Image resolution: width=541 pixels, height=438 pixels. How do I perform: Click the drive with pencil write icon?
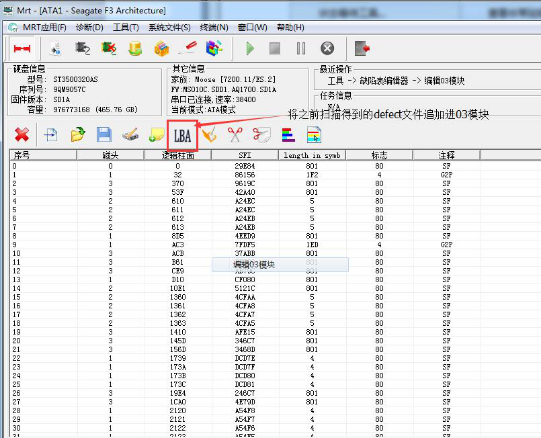coord(130,135)
